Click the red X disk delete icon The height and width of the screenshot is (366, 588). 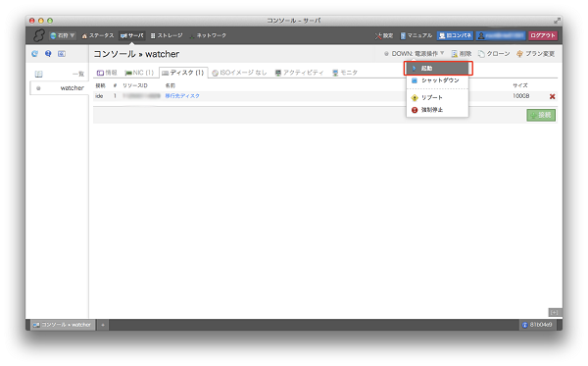[x=552, y=96]
